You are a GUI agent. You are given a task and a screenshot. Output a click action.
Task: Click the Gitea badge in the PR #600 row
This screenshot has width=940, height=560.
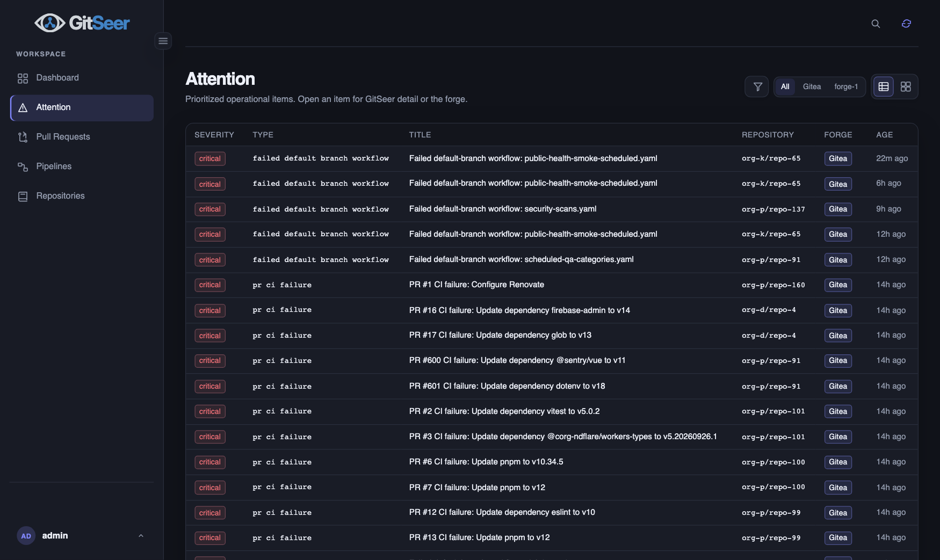point(838,361)
